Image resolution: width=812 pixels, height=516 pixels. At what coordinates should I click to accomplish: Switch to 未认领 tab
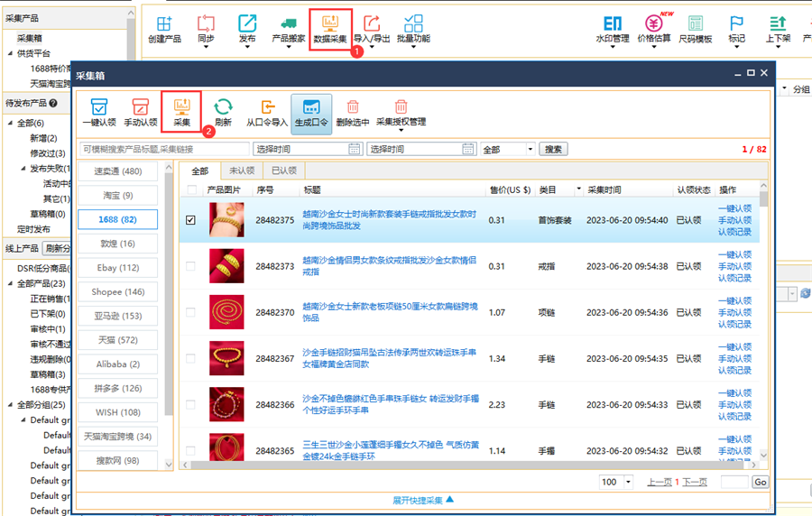point(242,170)
